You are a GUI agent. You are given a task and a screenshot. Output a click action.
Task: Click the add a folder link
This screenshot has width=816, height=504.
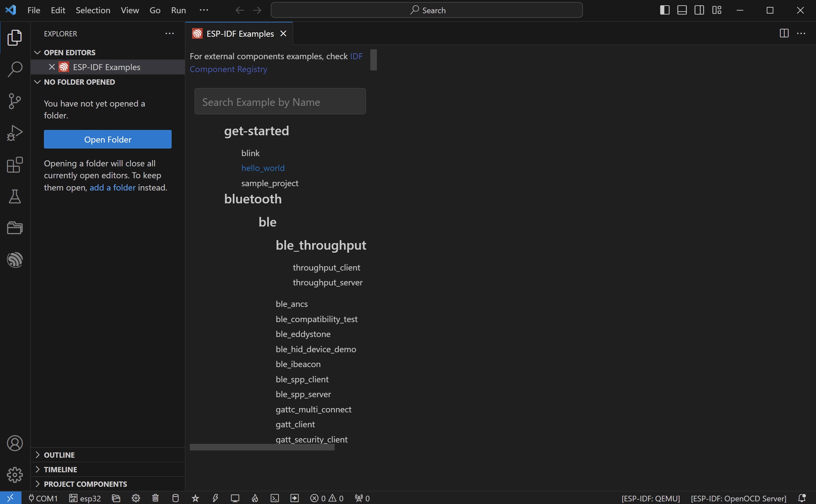tap(113, 188)
